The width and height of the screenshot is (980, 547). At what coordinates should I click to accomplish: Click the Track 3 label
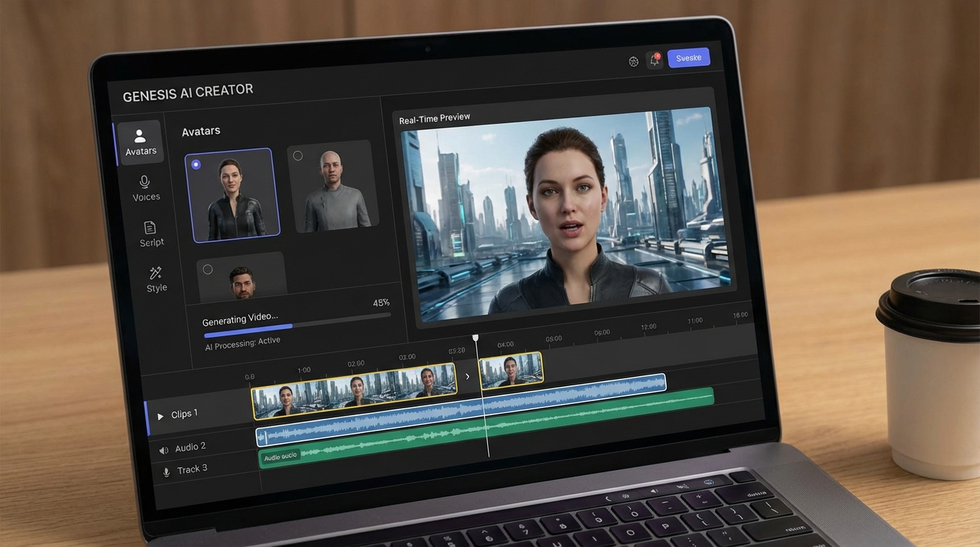tap(192, 469)
